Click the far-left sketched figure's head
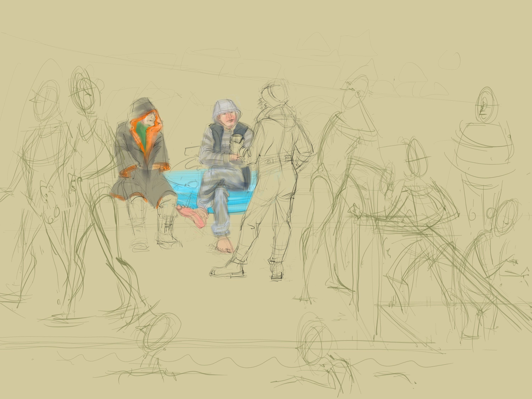532x399 pixels. coord(46,101)
